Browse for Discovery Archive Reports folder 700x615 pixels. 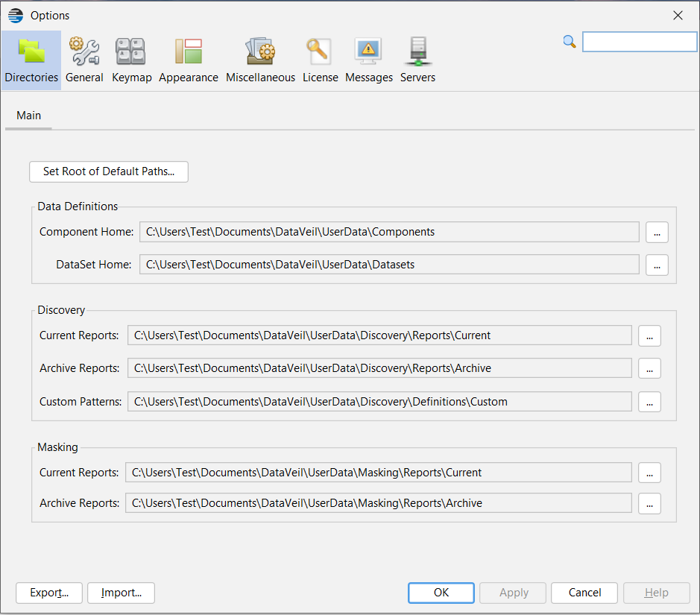(x=649, y=368)
